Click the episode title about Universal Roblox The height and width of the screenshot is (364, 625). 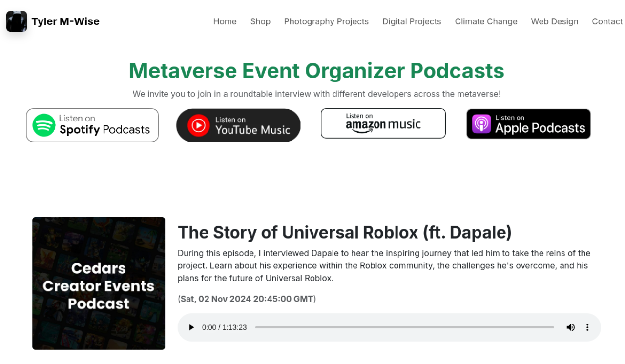coord(345,232)
